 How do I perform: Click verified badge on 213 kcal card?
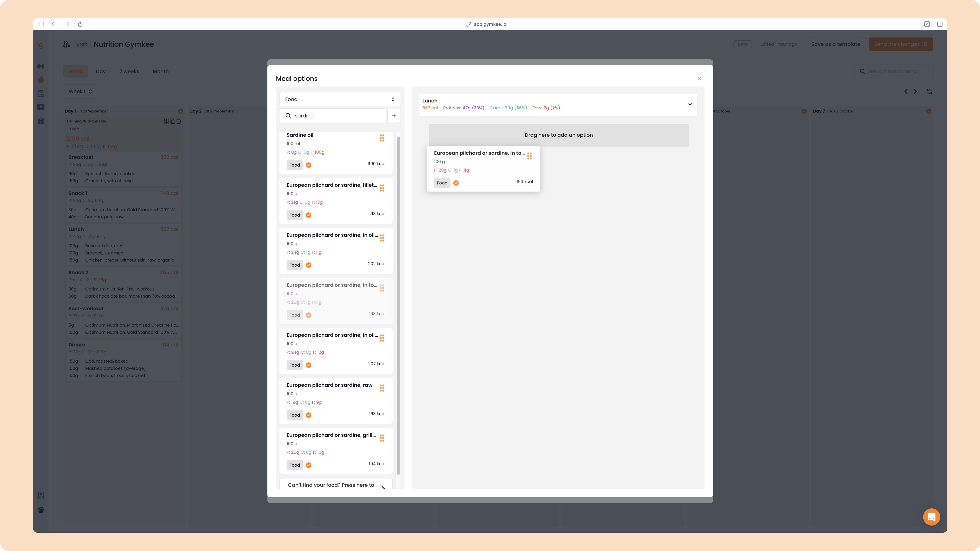click(309, 215)
